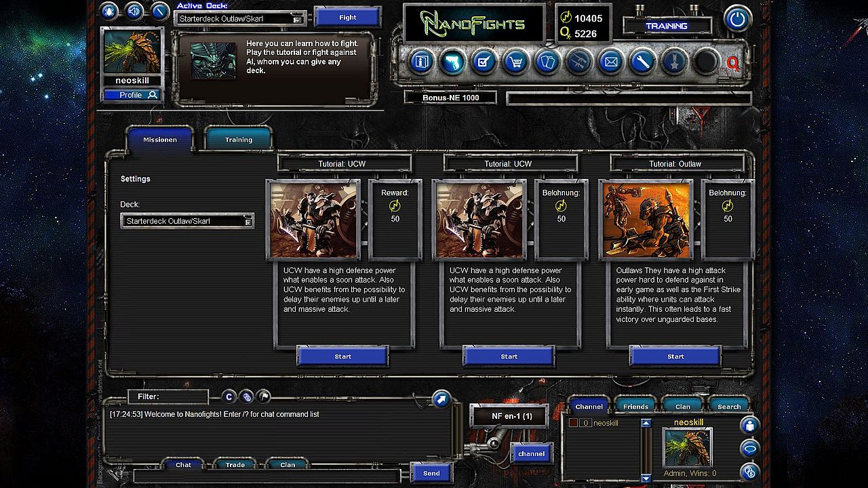Start the second Tutorial: UCW with Belohnung
Viewport: 868px width, 488px height.
(x=509, y=357)
